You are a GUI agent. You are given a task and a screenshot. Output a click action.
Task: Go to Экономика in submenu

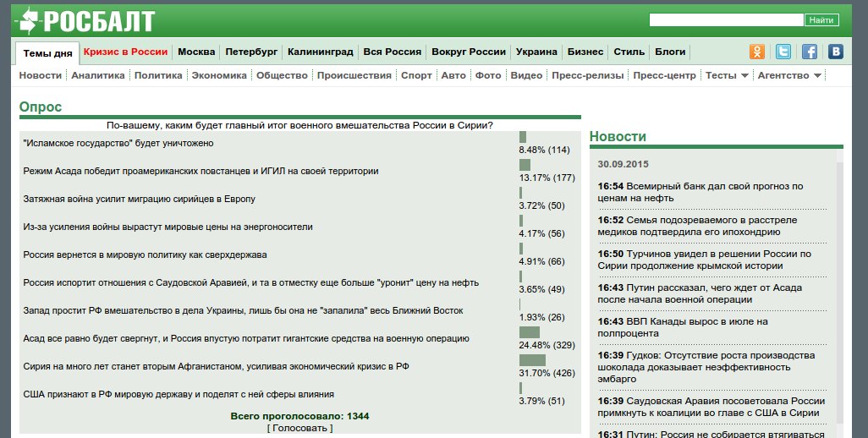pos(219,75)
